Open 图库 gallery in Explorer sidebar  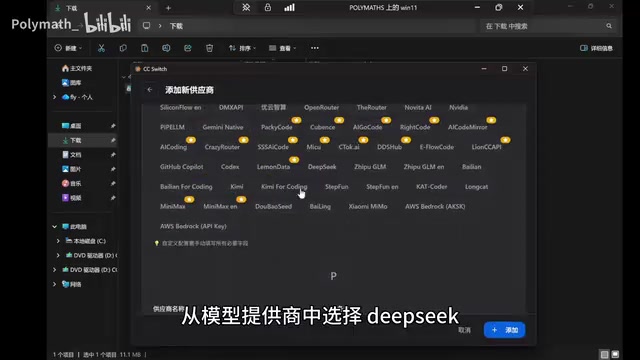(71, 82)
